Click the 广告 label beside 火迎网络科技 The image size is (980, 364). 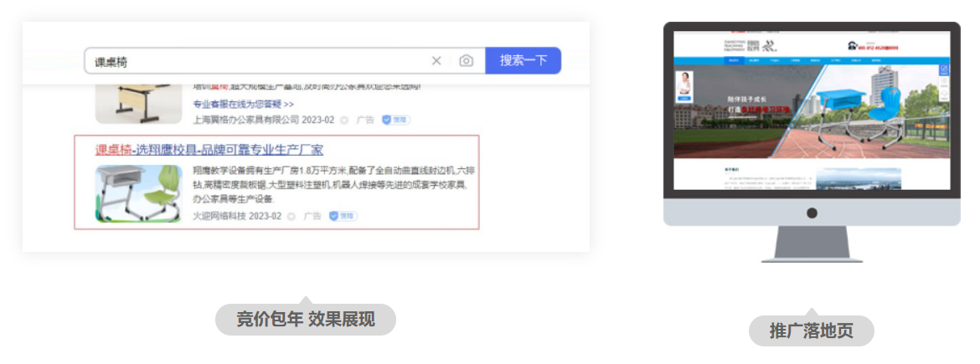coord(312,216)
